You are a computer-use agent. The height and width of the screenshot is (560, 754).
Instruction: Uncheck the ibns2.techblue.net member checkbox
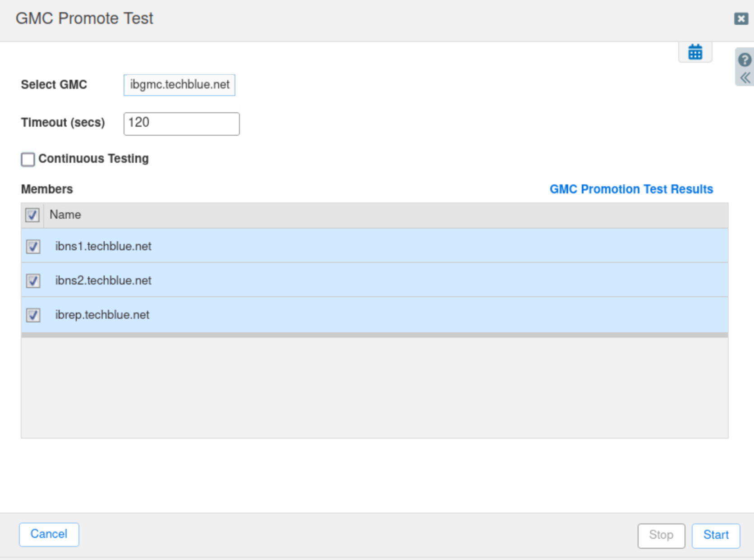click(x=33, y=281)
